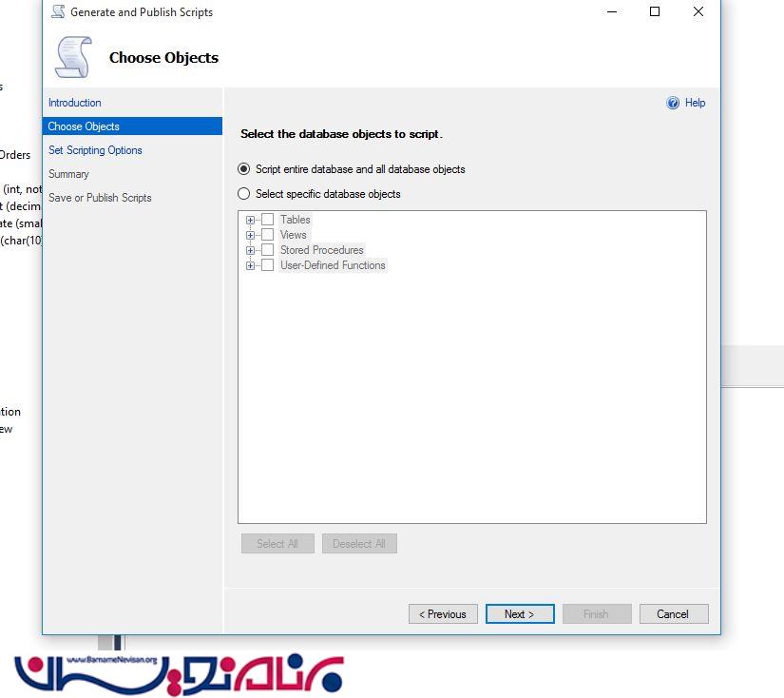784x698 pixels.
Task: Click the Deselect All button
Action: [x=359, y=544]
